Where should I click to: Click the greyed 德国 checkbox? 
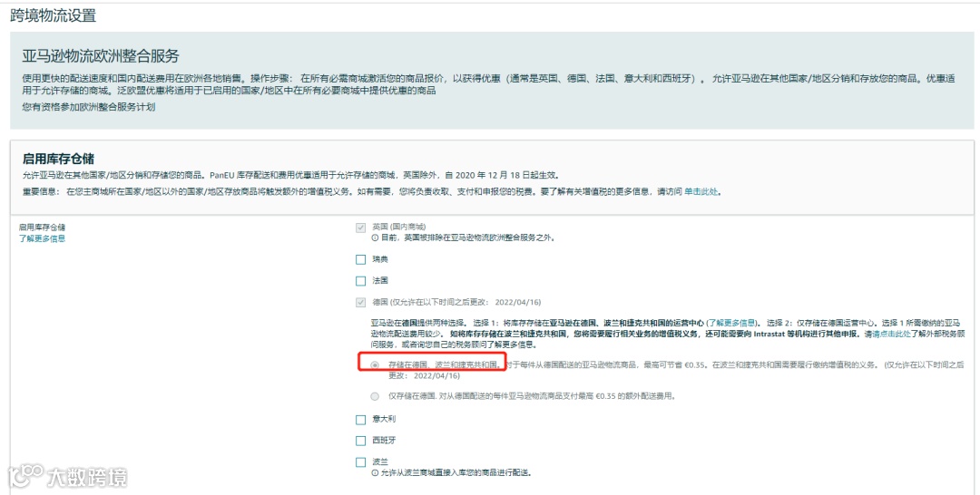pos(360,302)
